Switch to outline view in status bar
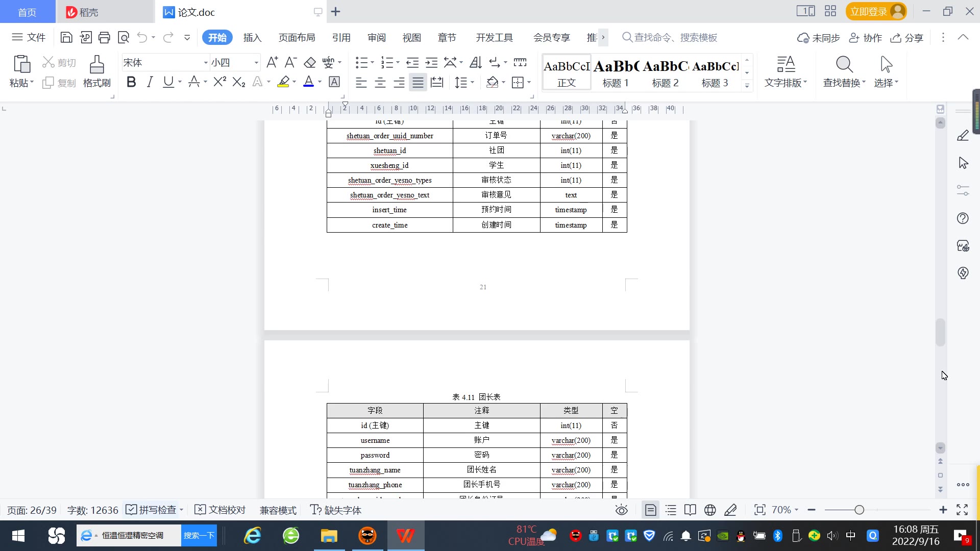This screenshot has height=551, width=980. click(671, 510)
